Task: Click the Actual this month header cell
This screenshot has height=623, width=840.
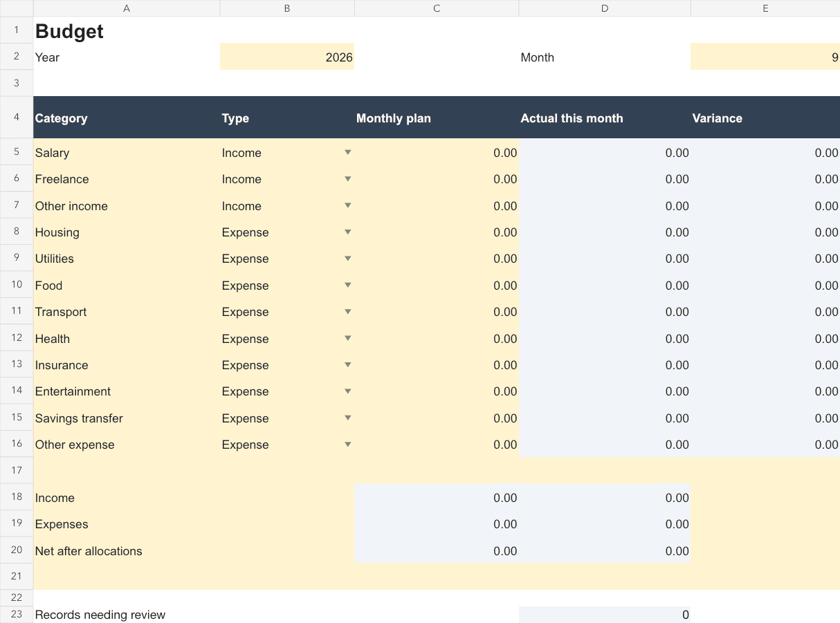Action: coord(605,118)
